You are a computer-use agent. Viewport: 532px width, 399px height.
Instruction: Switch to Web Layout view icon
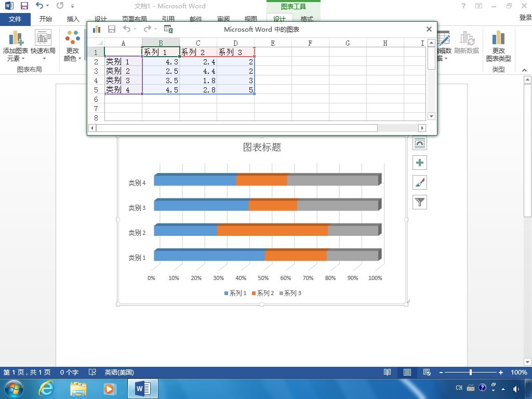[x=427, y=372]
